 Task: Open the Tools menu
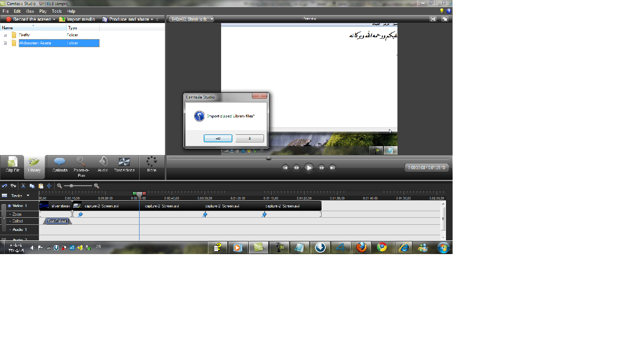(x=57, y=11)
